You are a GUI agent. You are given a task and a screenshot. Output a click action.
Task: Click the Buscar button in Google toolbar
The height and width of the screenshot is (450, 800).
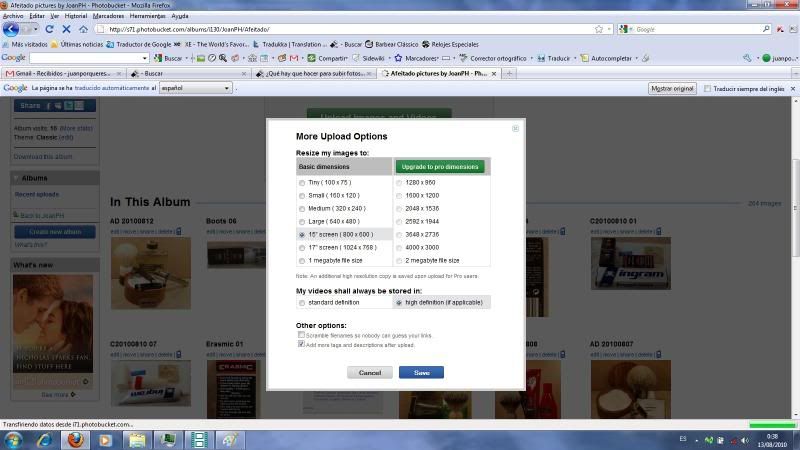[x=168, y=58]
